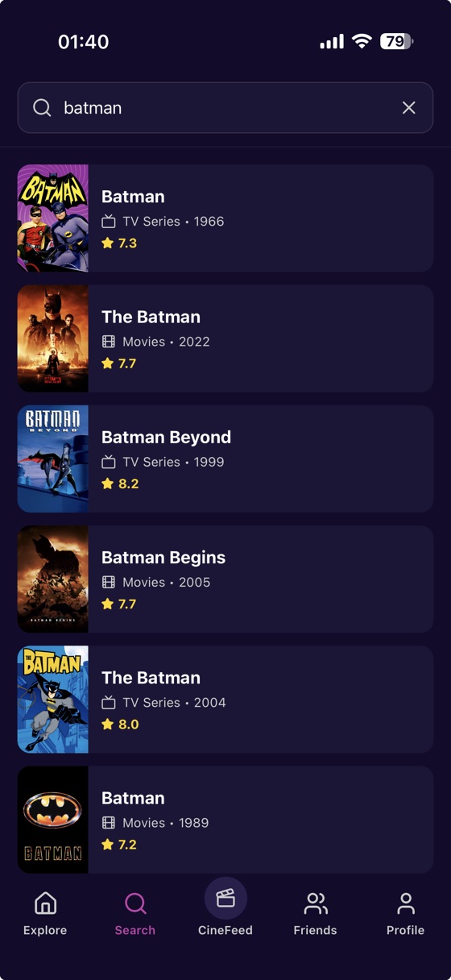Go to the Friends tab

(x=315, y=913)
